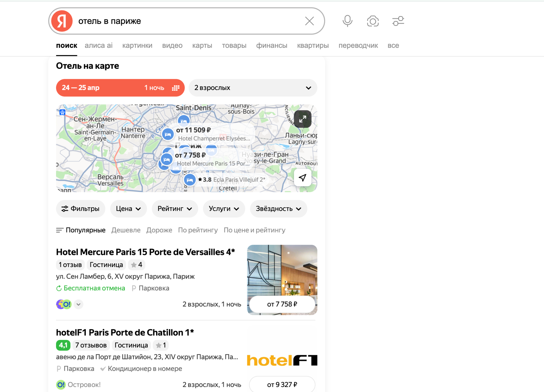Click the Yandex logo icon
Image resolution: width=544 pixels, height=392 pixels.
tap(62, 21)
